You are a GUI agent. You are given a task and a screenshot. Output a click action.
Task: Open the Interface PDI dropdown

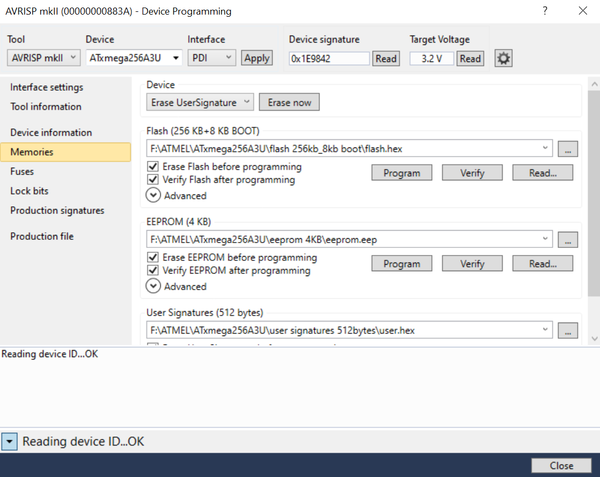[211, 58]
